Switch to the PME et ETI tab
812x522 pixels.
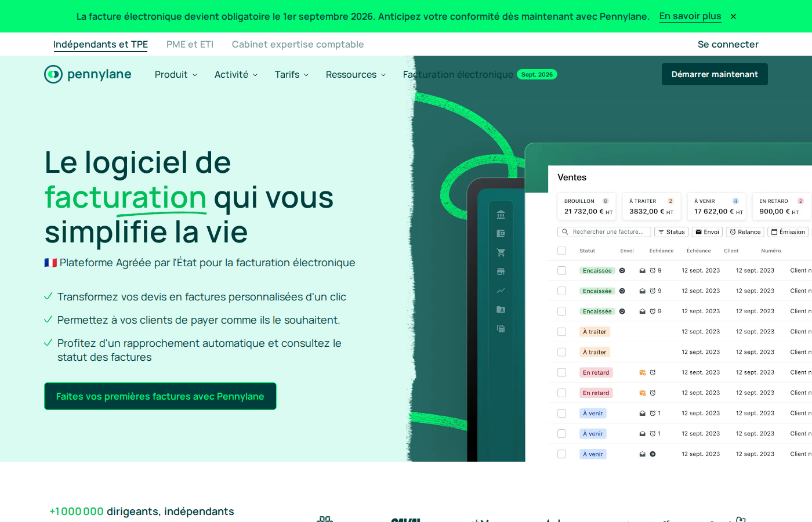click(190, 44)
